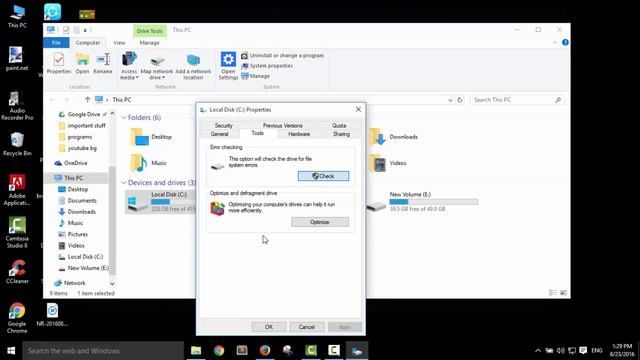Screen dimensions: 640x360
Task: Click the Open ribbon icon
Action: click(82, 64)
